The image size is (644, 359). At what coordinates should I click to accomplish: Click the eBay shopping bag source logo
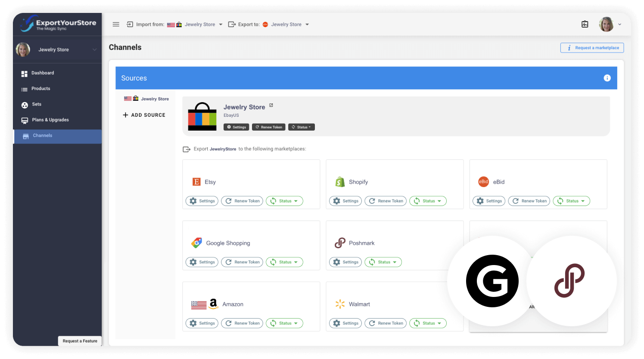point(202,116)
